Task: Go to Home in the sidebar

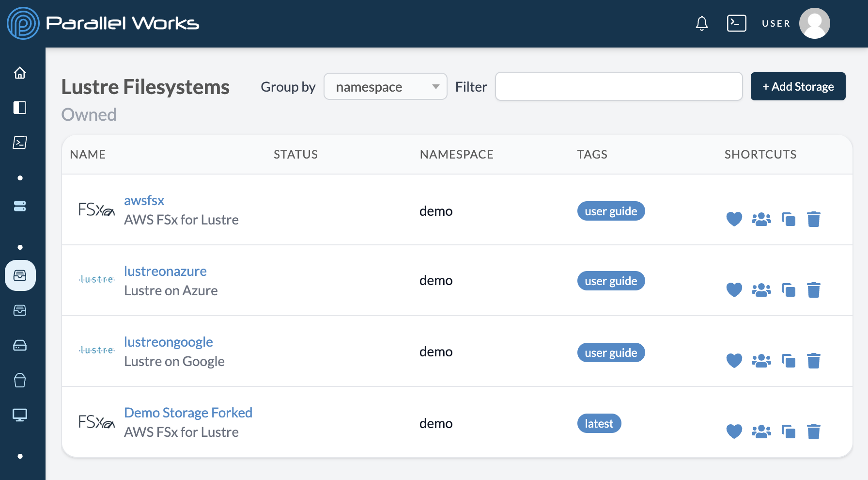Action: click(x=20, y=73)
